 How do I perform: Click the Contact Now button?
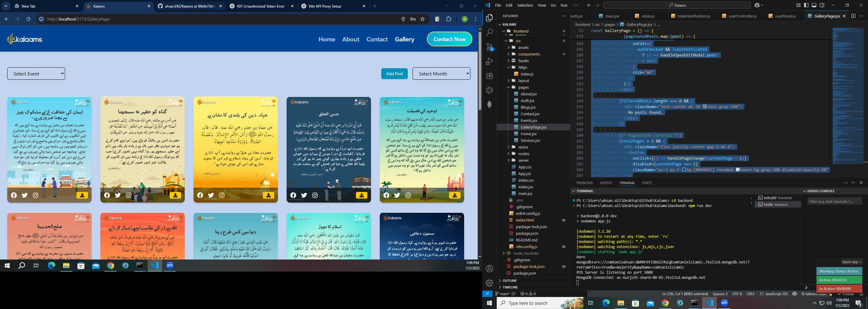pos(449,39)
